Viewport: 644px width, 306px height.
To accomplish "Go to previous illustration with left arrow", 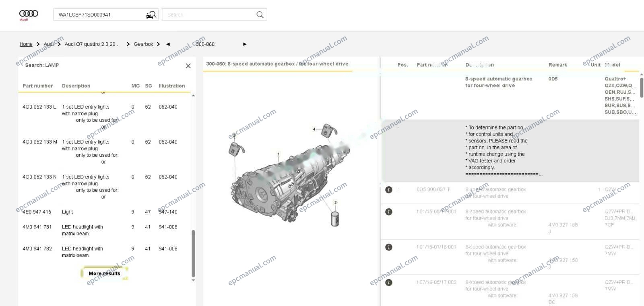I will 168,44.
